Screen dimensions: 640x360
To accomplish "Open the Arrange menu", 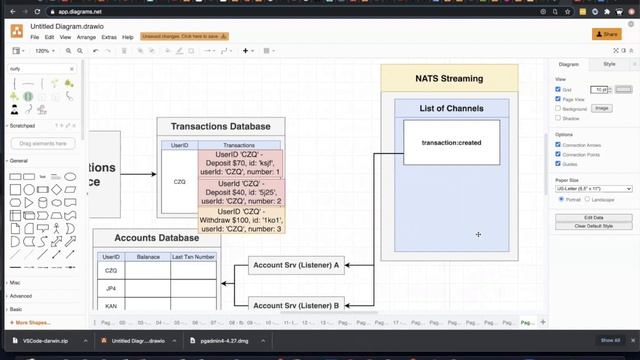I will pos(86,37).
